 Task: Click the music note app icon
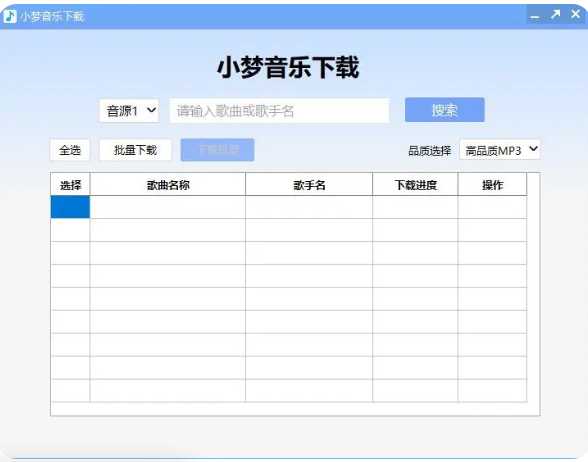click(10, 16)
